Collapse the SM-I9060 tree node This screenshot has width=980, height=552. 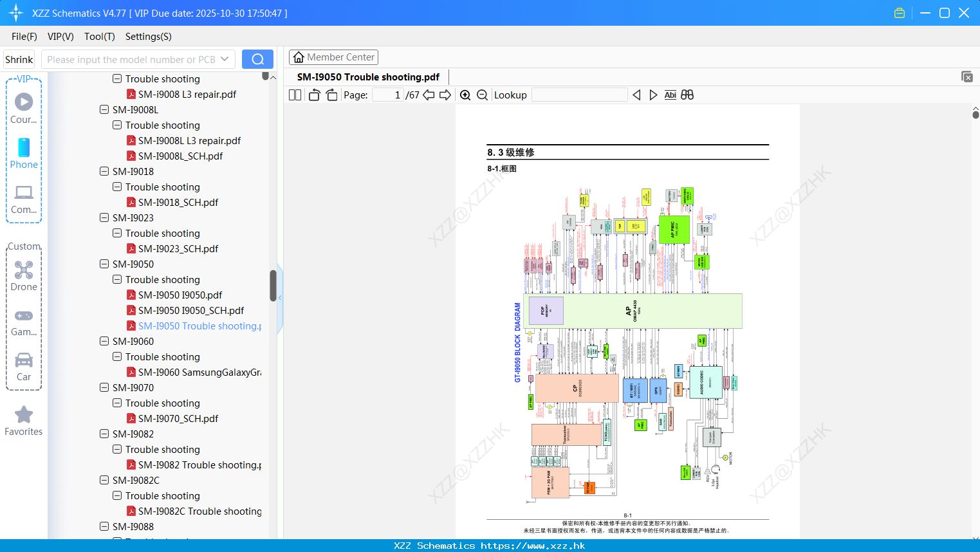pos(104,341)
